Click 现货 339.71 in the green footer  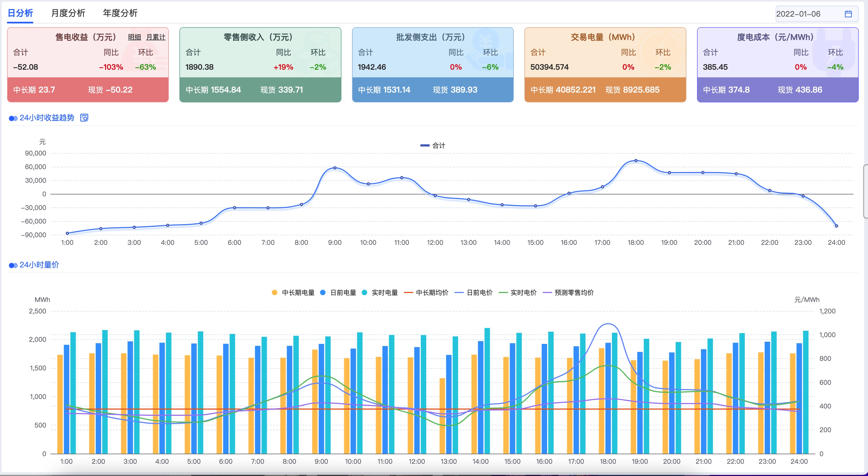pos(282,90)
